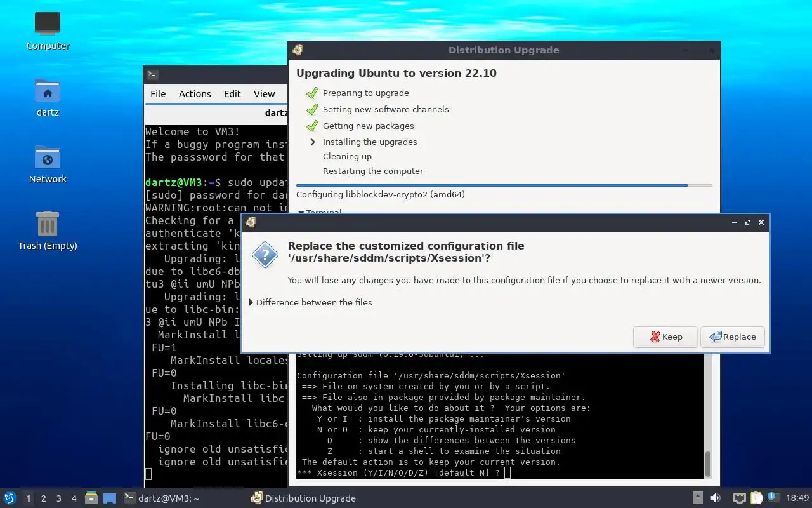This screenshot has width=812, height=508.
Task: Switch to workspace 2
Action: click(x=43, y=498)
